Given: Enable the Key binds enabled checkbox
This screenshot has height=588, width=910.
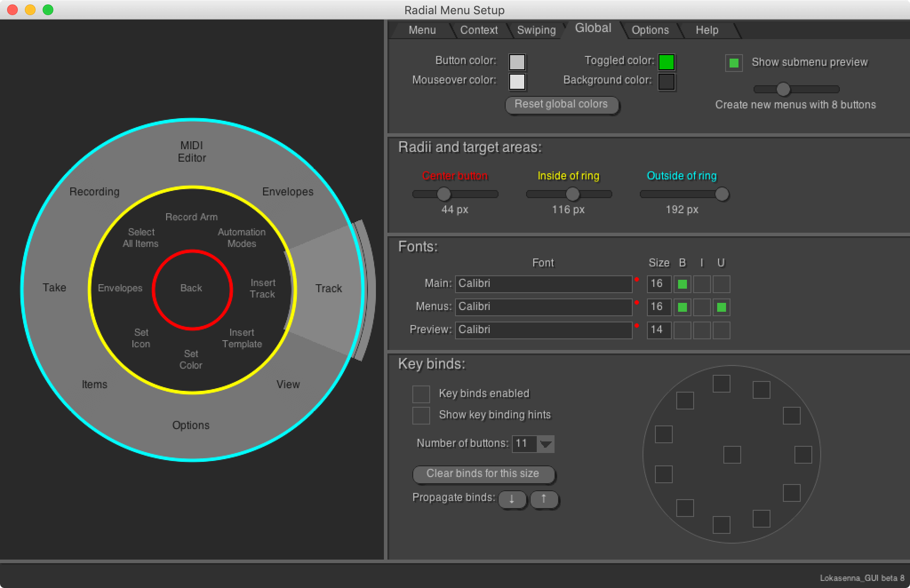Looking at the screenshot, I should 421,394.
